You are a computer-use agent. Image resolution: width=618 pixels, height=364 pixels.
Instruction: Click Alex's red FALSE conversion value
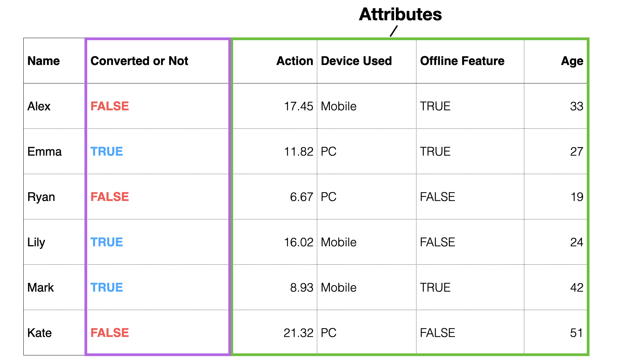point(110,106)
